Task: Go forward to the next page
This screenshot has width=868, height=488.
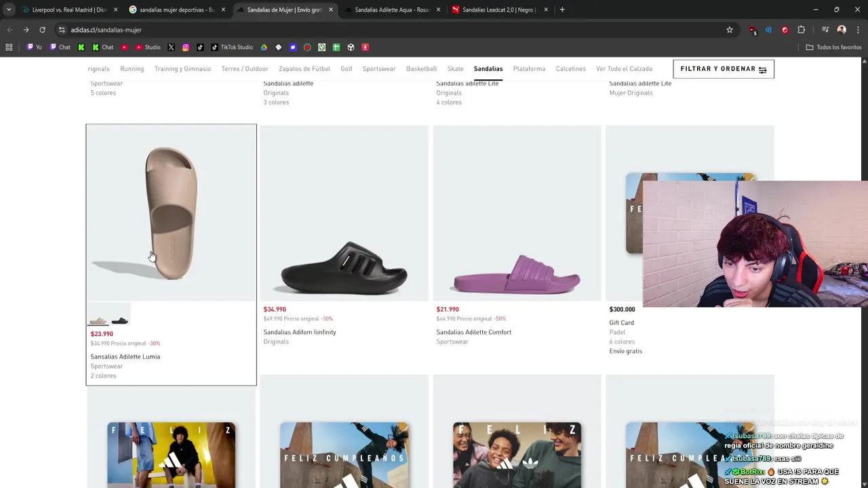Action: click(26, 30)
